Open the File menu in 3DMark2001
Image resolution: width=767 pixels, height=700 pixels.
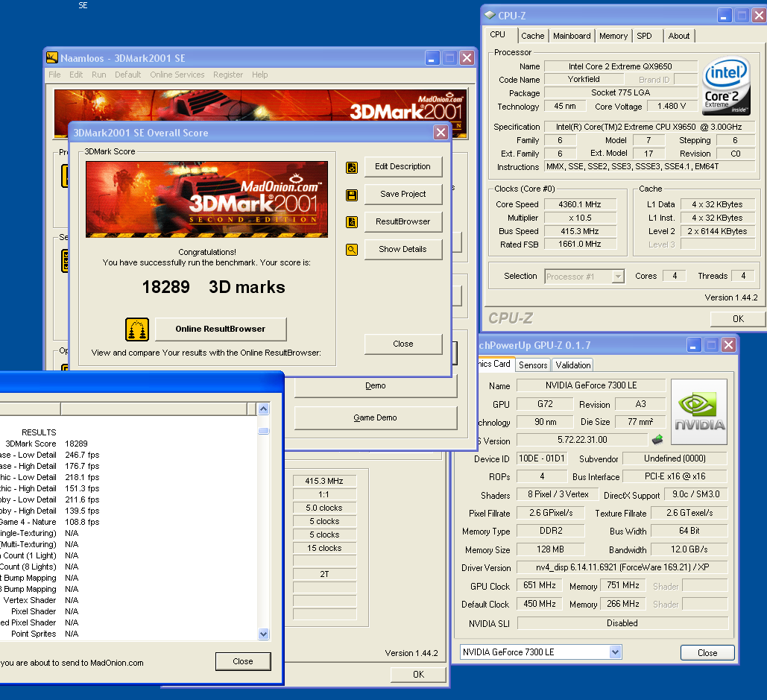coord(55,75)
